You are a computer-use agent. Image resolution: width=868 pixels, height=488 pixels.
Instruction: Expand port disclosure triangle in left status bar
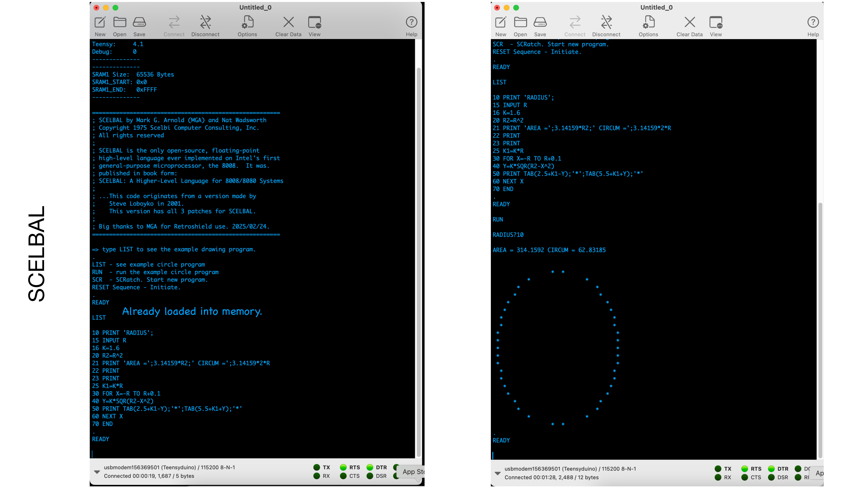(97, 472)
